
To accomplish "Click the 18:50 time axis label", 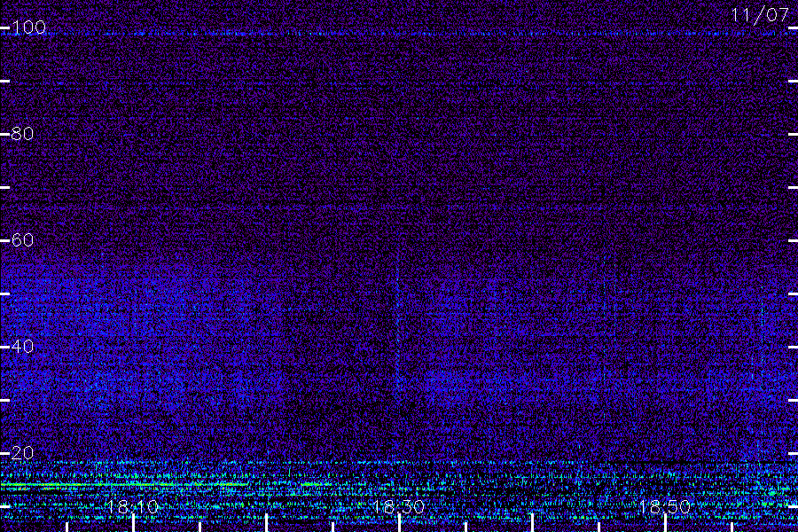I will point(665,507).
